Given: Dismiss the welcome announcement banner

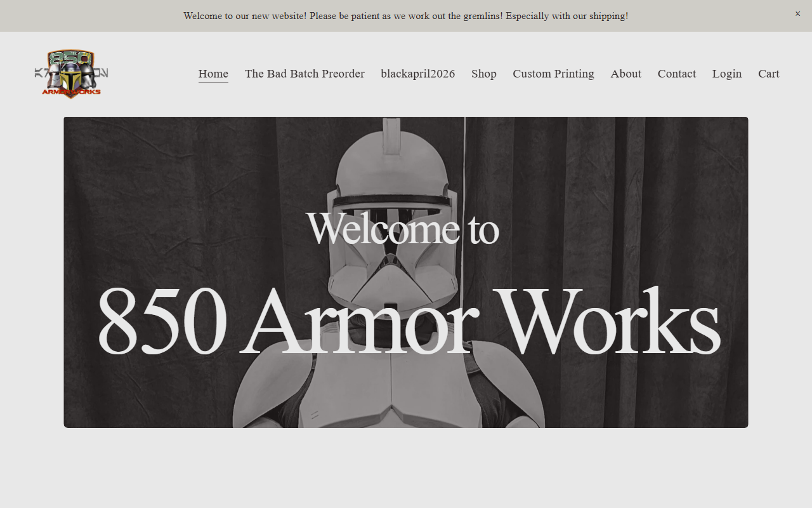Looking at the screenshot, I should pyautogui.click(x=797, y=14).
